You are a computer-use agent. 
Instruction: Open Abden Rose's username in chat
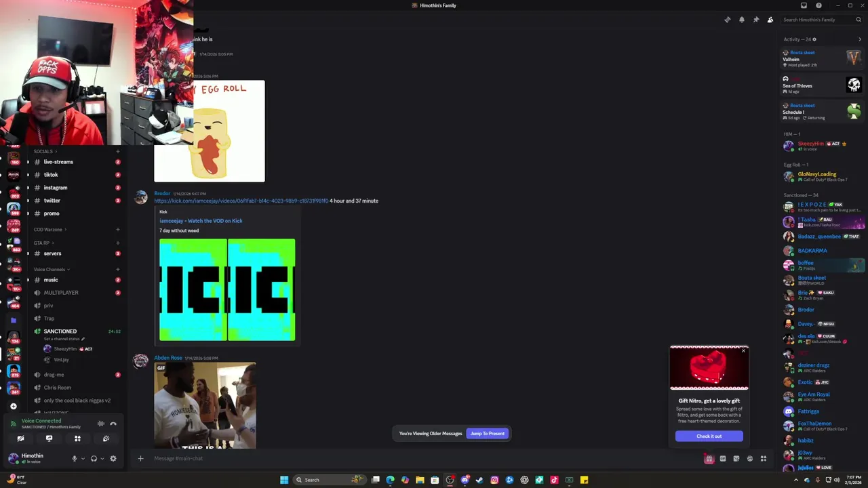pos(167,358)
